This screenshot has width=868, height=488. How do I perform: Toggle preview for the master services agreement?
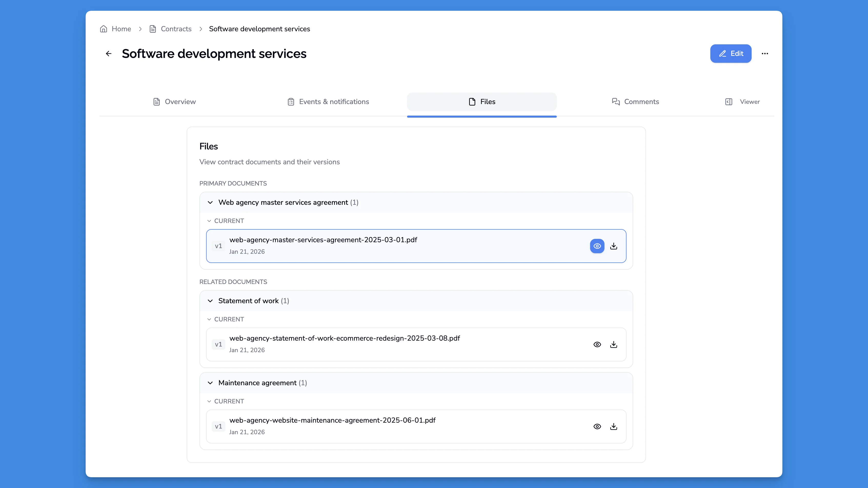pos(597,246)
